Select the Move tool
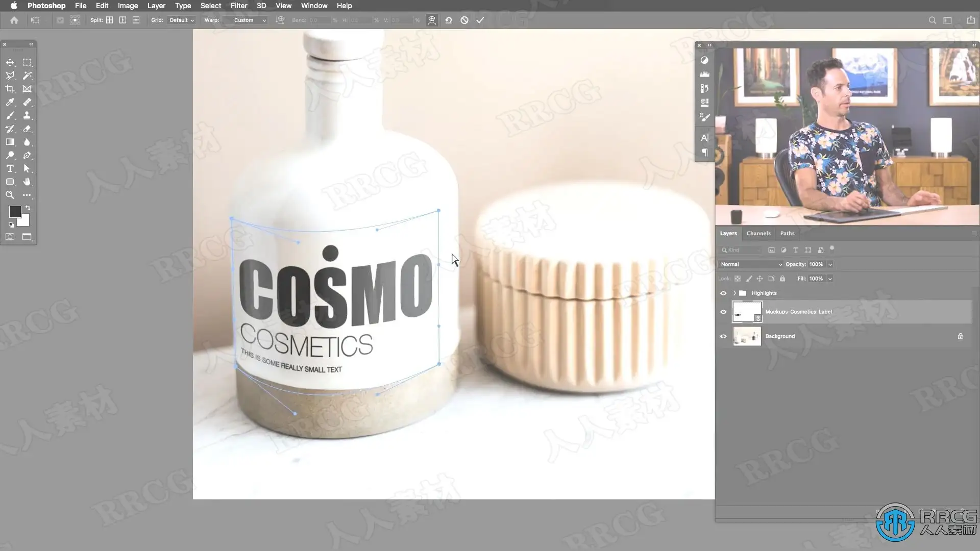 tap(10, 62)
